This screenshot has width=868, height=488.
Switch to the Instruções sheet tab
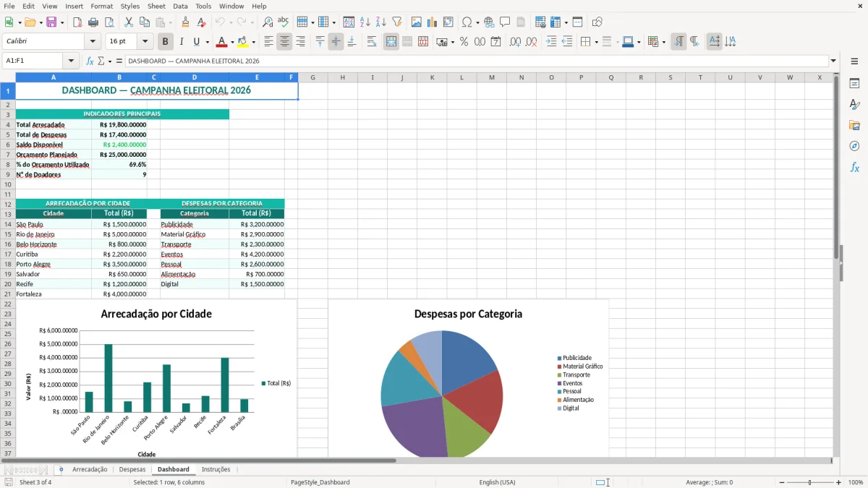point(216,469)
